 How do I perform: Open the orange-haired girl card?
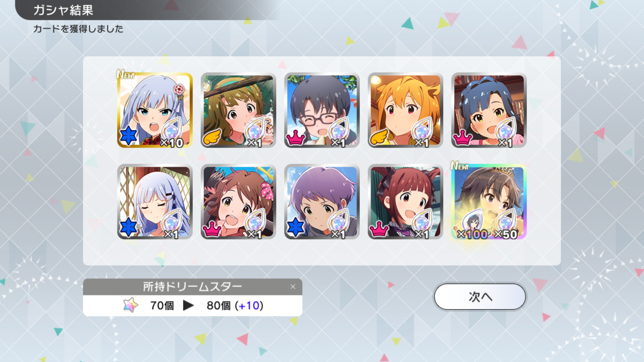pos(405,110)
